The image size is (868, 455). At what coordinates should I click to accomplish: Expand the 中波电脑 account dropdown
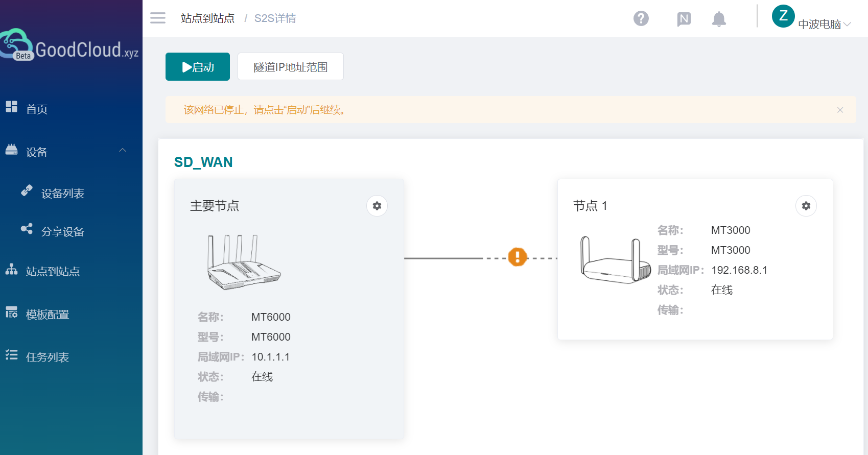tap(824, 25)
